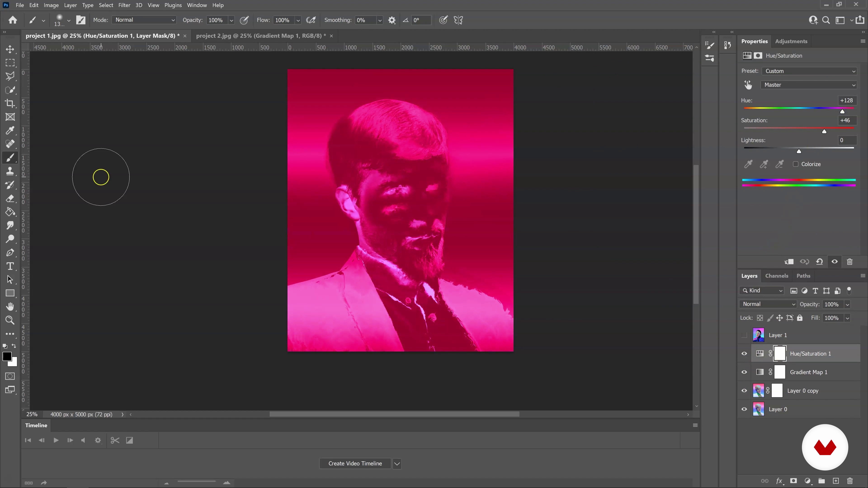Select the Zoom tool
The height and width of the screenshot is (488, 868).
(10, 320)
